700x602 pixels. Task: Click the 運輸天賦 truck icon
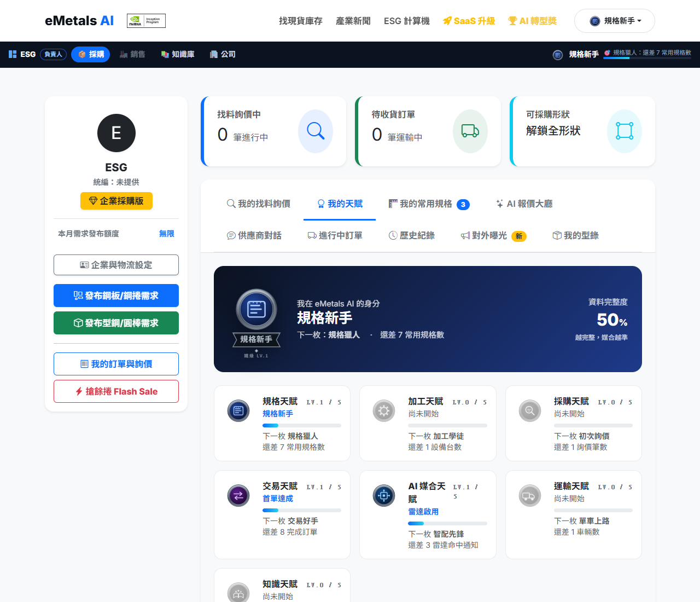tap(530, 496)
